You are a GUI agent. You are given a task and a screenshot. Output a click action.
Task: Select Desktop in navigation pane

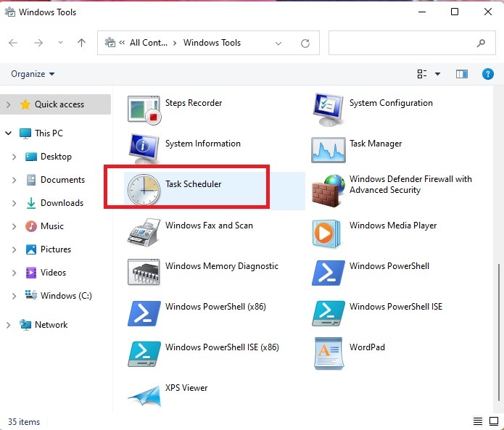(56, 157)
